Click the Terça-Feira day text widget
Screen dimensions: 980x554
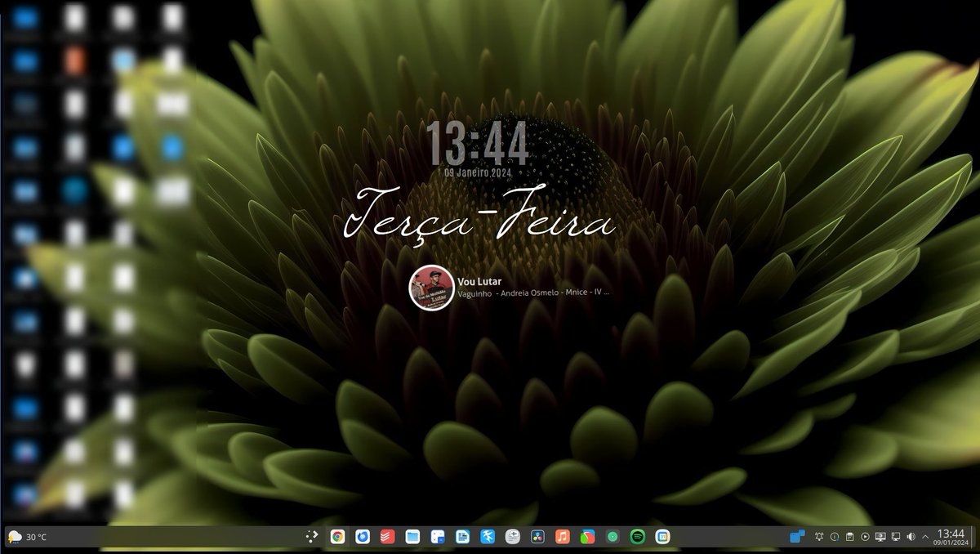pyautogui.click(x=479, y=217)
